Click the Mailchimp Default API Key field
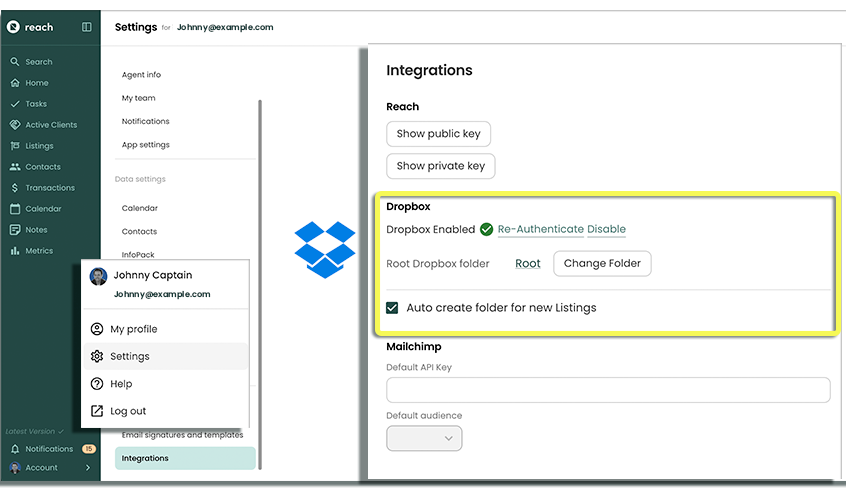The image size is (846, 500). 608,390
